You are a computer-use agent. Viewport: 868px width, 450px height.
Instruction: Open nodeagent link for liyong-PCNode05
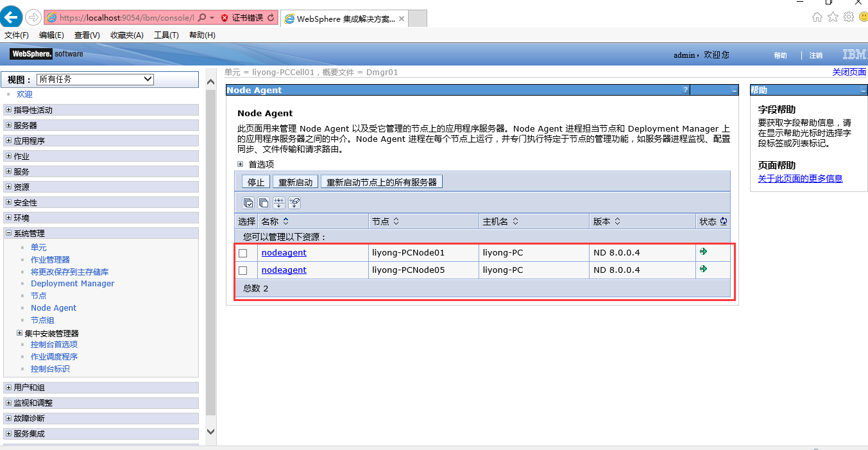[x=284, y=270]
